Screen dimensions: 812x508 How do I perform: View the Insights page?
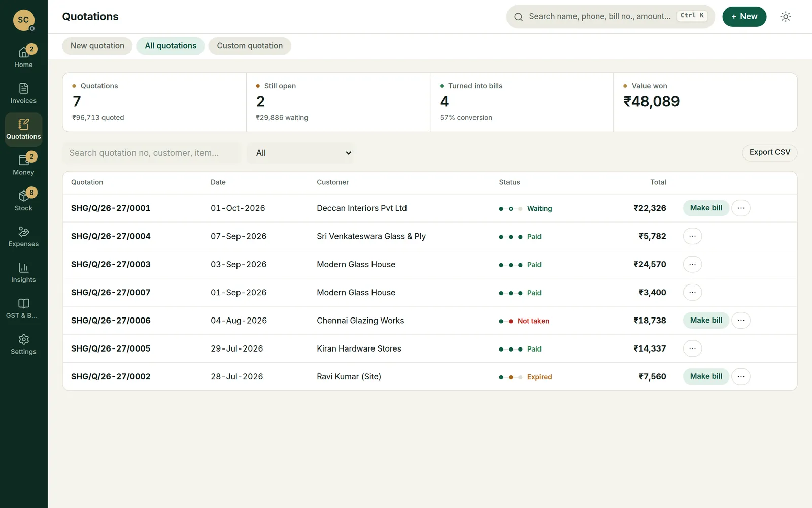point(23,273)
